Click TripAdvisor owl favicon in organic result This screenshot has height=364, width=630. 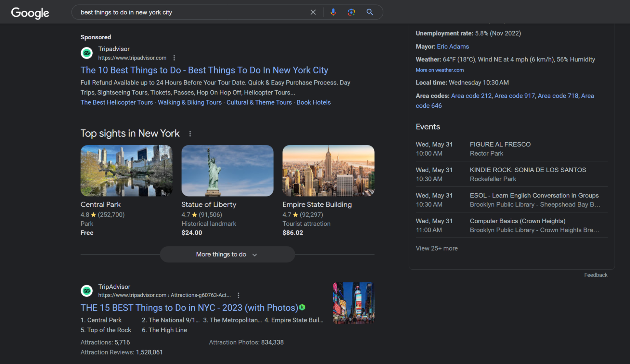click(87, 291)
